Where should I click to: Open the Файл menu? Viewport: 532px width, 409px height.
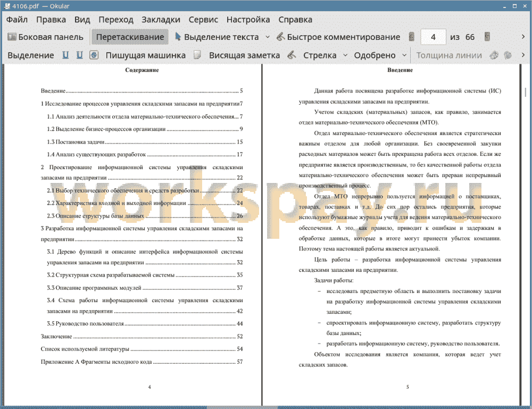(x=17, y=20)
